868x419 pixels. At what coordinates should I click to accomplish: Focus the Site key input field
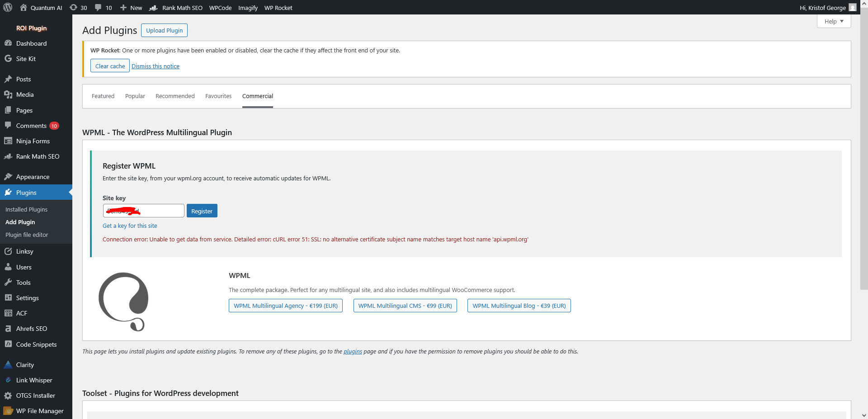[143, 211]
